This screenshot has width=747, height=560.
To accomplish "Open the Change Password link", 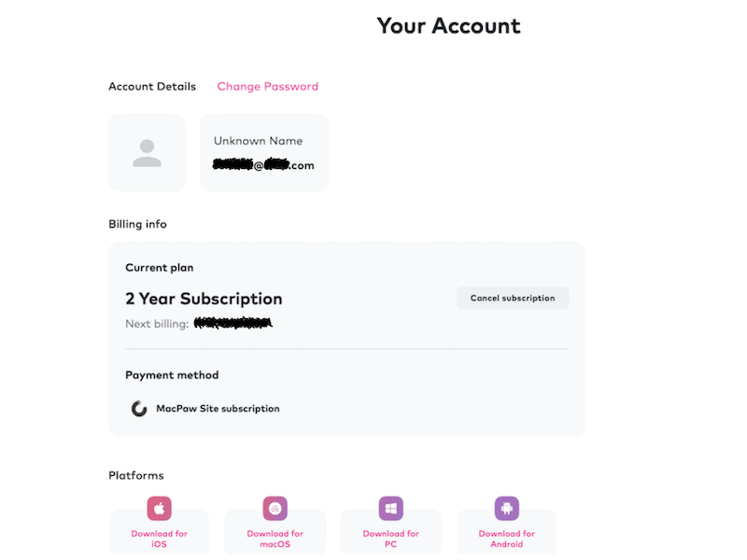I will 268,87.
